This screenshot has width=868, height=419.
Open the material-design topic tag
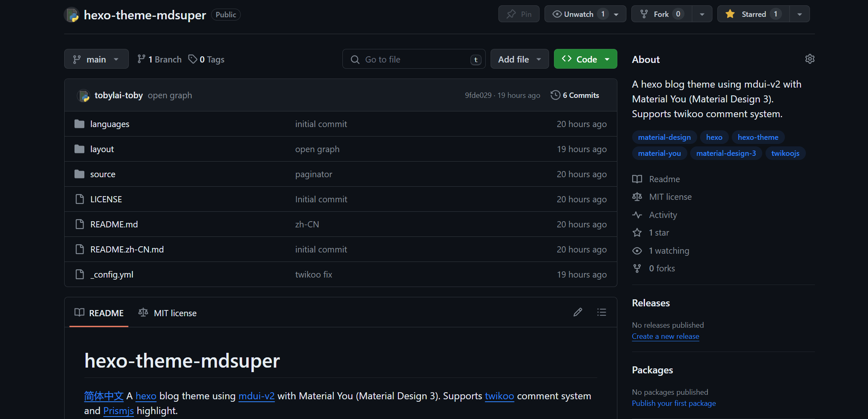tap(664, 137)
